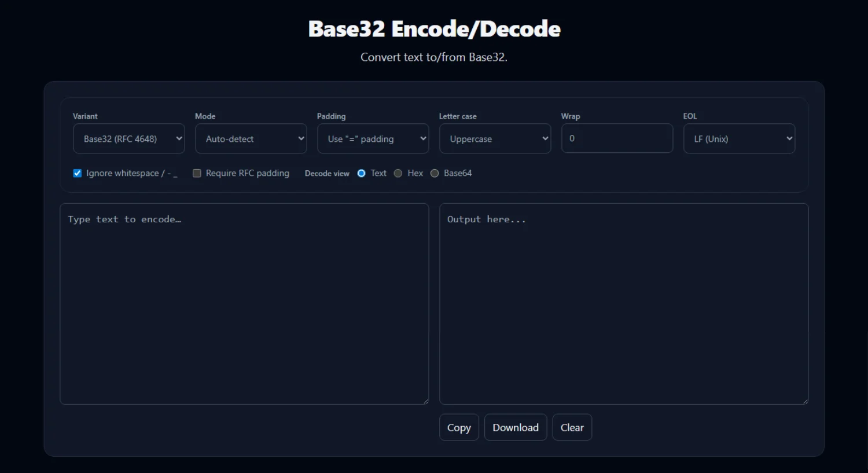868x473 pixels.
Task: Click the Wrap number input field
Action: (x=617, y=138)
